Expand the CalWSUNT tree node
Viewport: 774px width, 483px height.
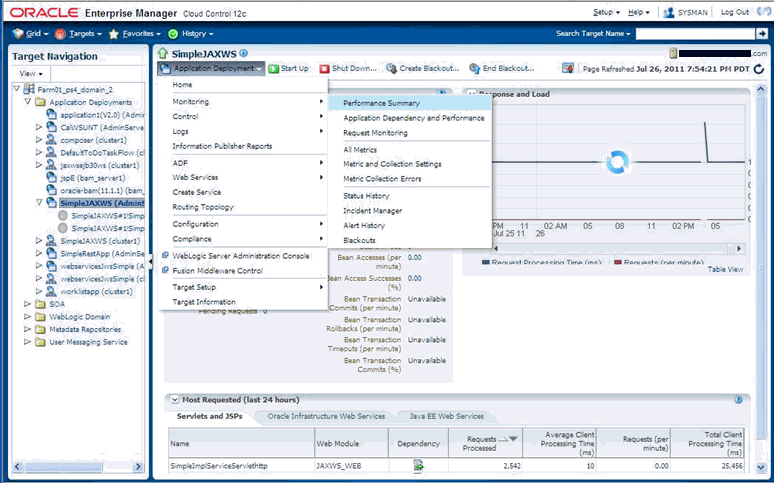coord(39,127)
